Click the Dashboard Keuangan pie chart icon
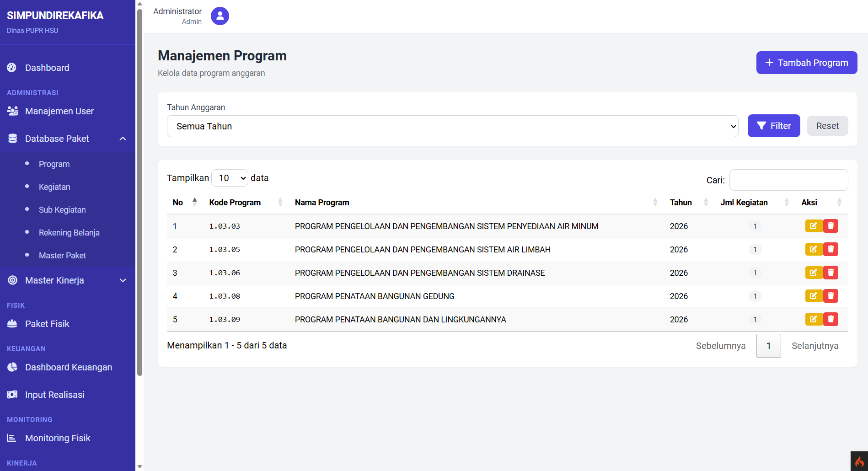 pos(12,367)
